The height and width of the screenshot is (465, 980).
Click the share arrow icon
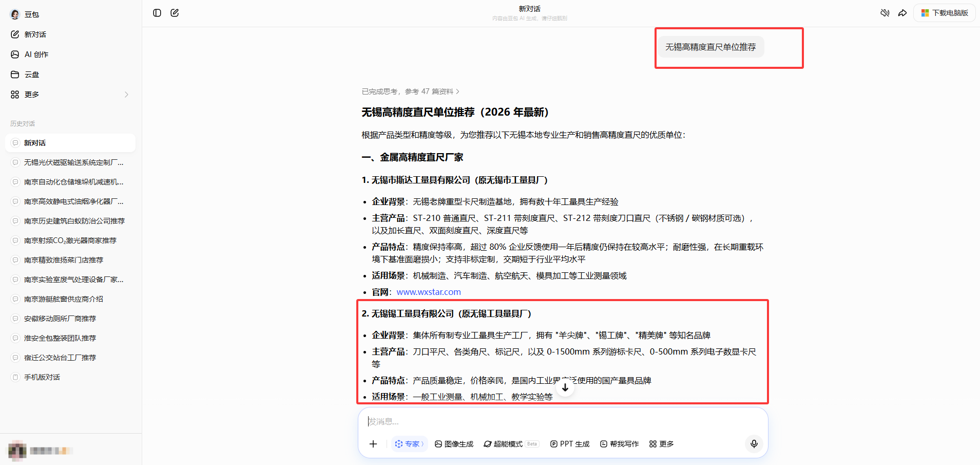[x=902, y=13]
